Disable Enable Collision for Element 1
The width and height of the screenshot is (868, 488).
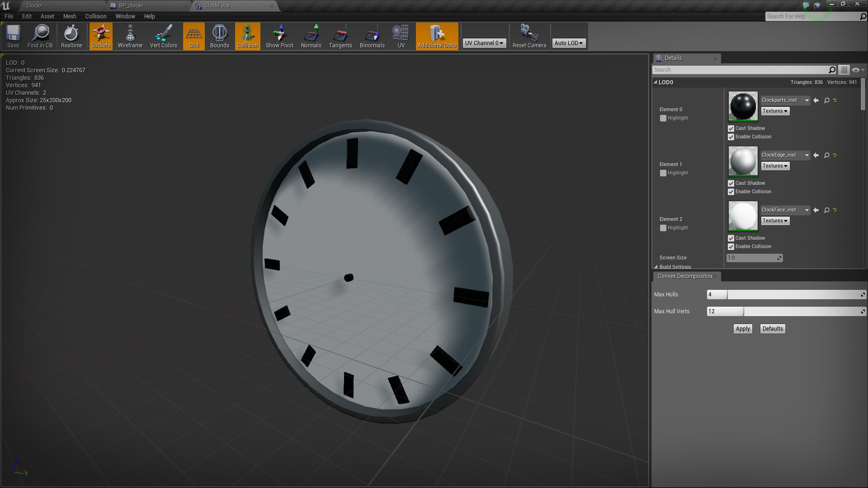[731, 192]
